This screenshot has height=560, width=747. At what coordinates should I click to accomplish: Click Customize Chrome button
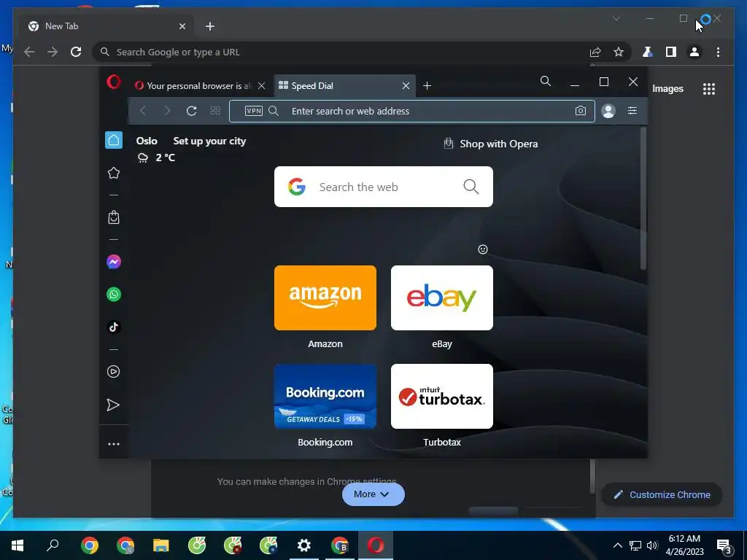pos(662,495)
